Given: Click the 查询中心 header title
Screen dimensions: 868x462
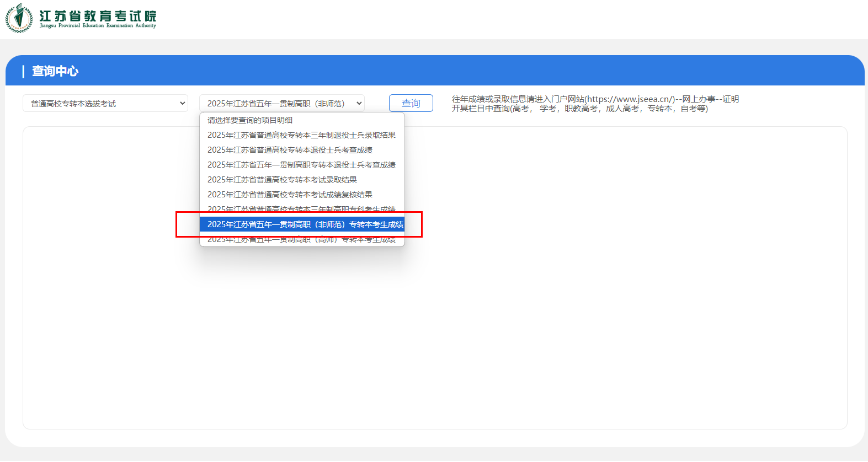Looking at the screenshot, I should (55, 71).
